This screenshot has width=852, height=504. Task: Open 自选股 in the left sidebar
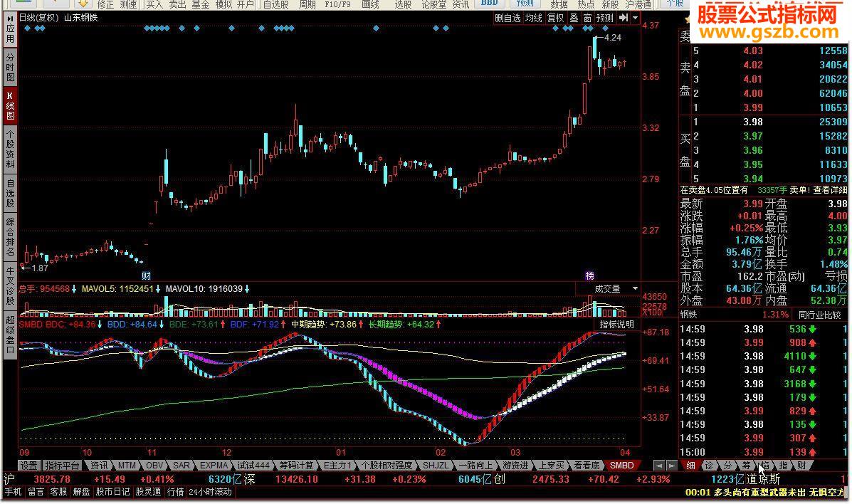click(10, 194)
